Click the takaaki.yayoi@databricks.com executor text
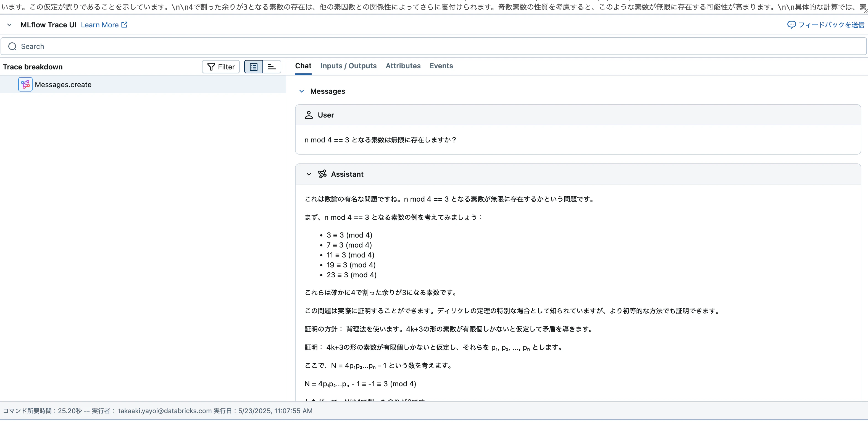868x422 pixels. pyautogui.click(x=165, y=411)
